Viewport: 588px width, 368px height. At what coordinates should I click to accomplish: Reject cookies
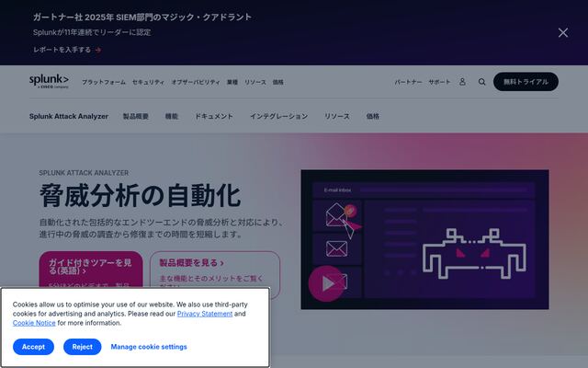tap(82, 347)
